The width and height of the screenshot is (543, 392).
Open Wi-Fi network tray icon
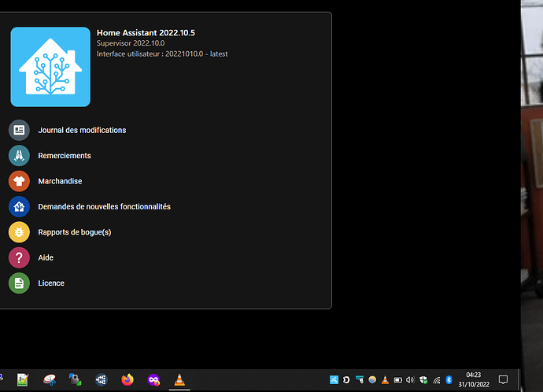coord(437,380)
